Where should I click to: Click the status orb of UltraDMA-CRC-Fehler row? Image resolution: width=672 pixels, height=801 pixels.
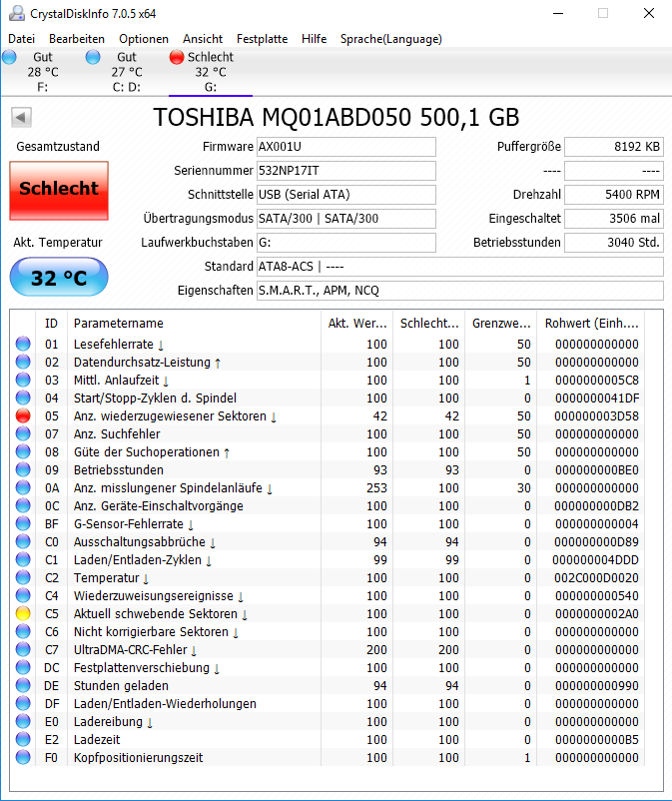pyautogui.click(x=23, y=649)
